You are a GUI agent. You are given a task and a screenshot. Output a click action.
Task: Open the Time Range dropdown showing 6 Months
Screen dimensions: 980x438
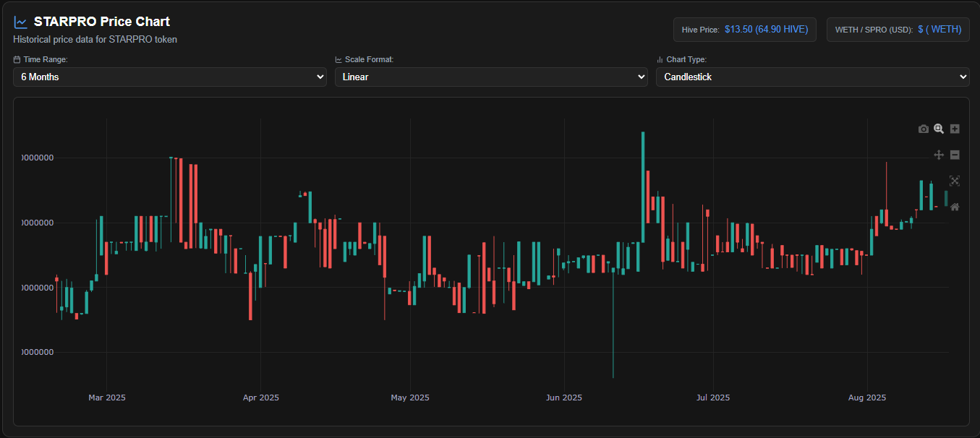(x=170, y=77)
